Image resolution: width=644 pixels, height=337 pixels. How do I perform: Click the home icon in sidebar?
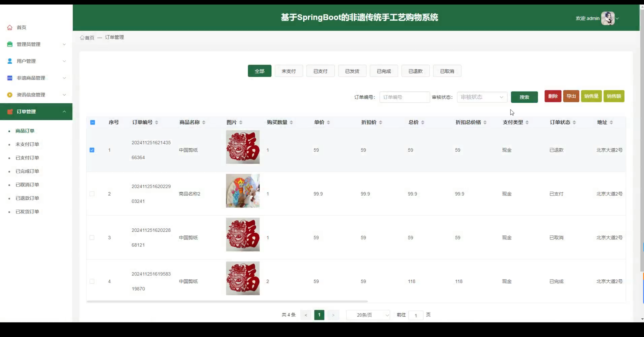[x=10, y=27]
